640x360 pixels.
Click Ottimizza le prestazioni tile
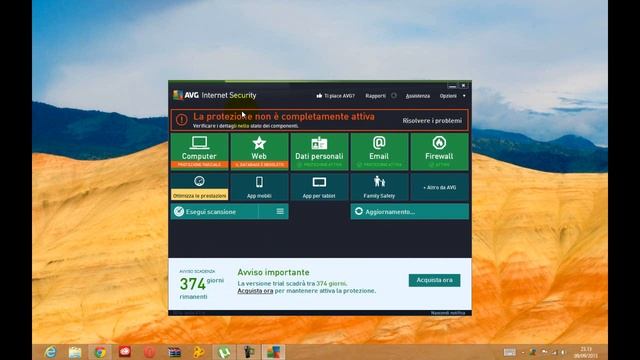pyautogui.click(x=199, y=187)
